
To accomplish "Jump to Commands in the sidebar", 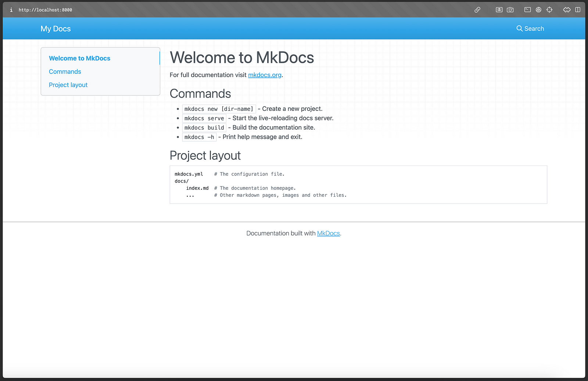I will [x=65, y=72].
